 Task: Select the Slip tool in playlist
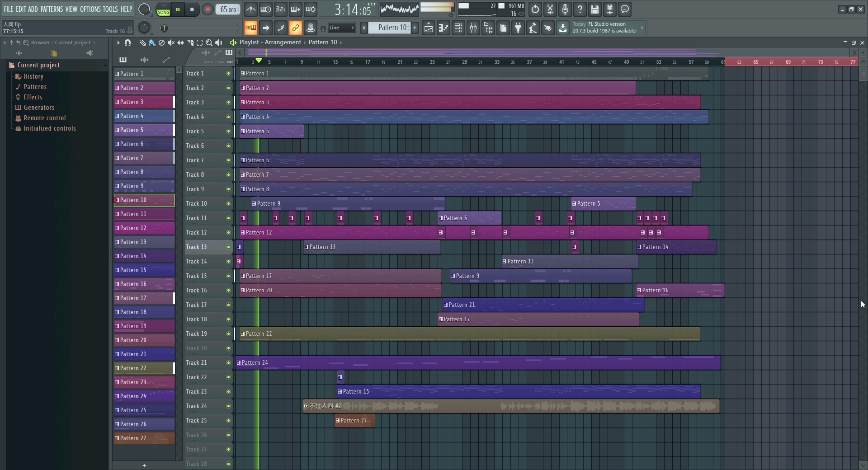tap(180, 42)
